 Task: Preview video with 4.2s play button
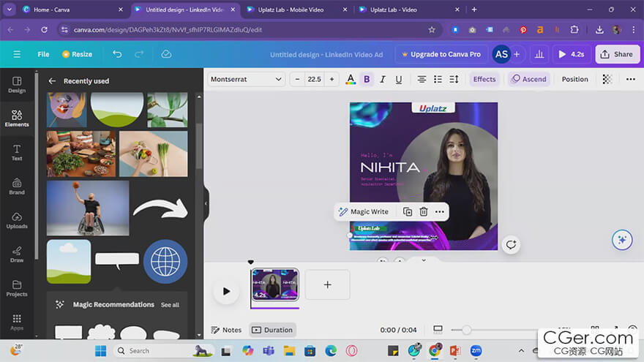click(x=572, y=54)
